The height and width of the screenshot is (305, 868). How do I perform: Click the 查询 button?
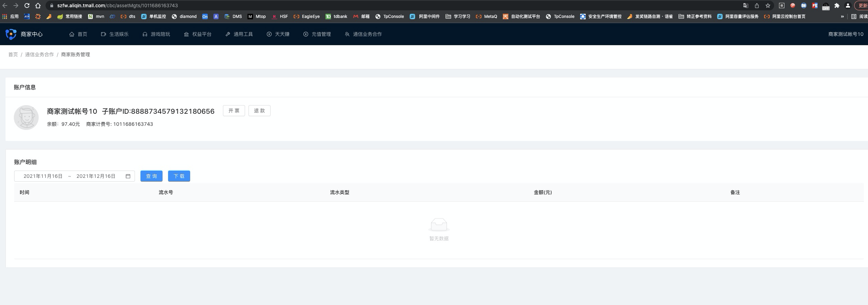152,176
